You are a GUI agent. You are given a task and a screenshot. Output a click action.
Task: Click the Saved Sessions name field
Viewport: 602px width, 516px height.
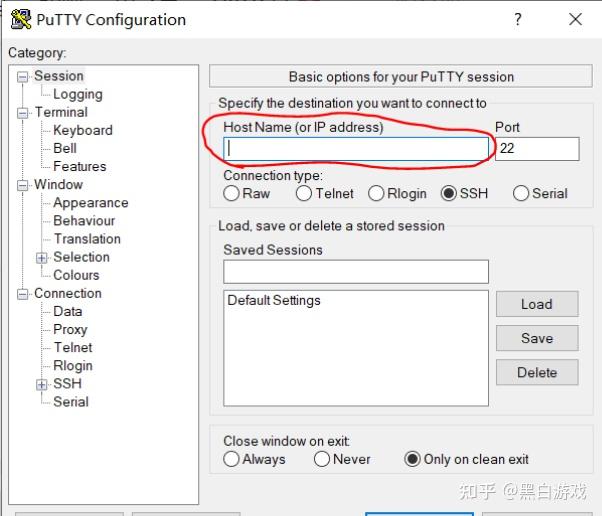[356, 272]
